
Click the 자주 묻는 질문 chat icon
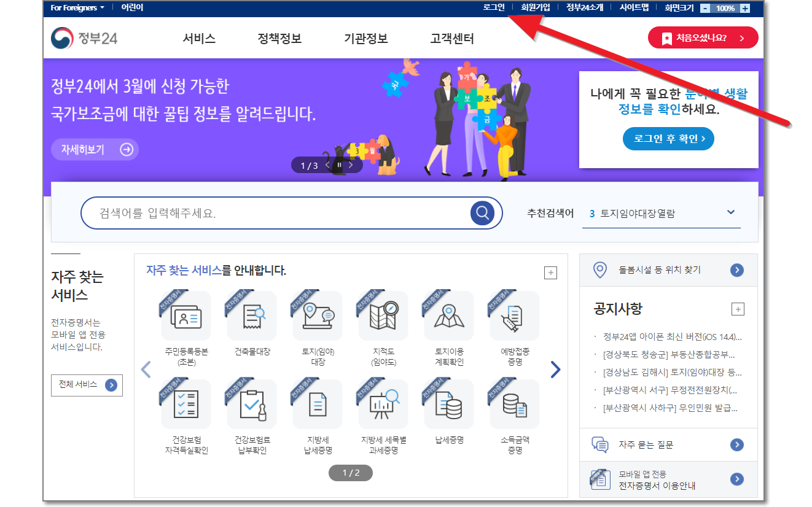599,444
